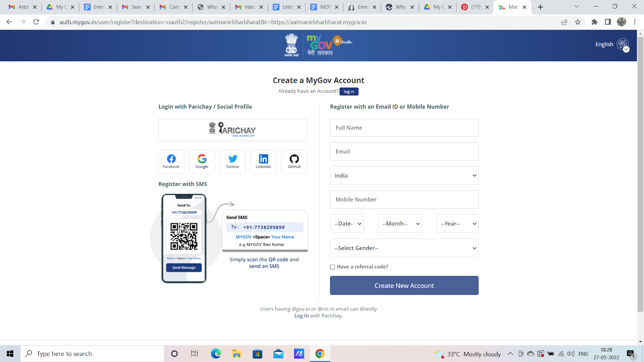
Task: Open Microsoft Store from taskbar
Action: (x=257, y=354)
